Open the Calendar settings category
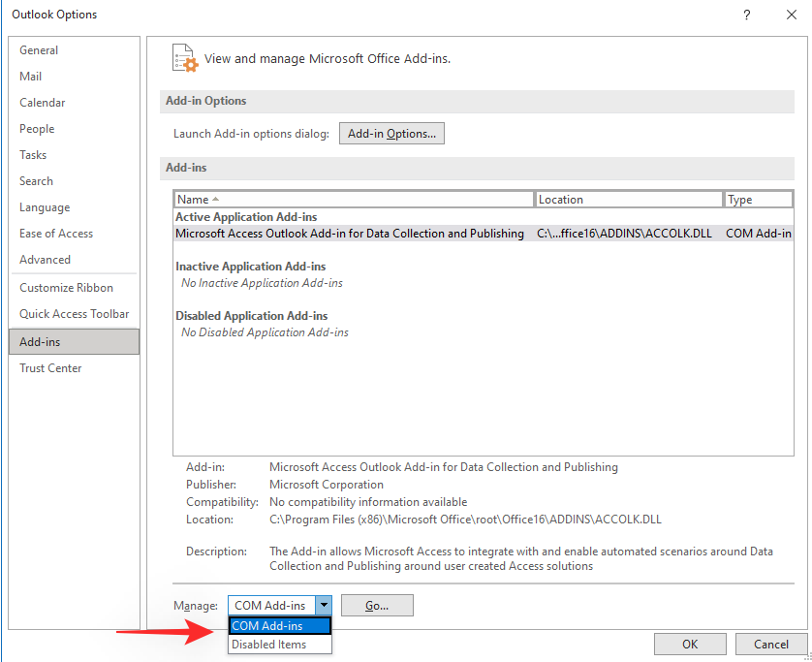 point(43,103)
